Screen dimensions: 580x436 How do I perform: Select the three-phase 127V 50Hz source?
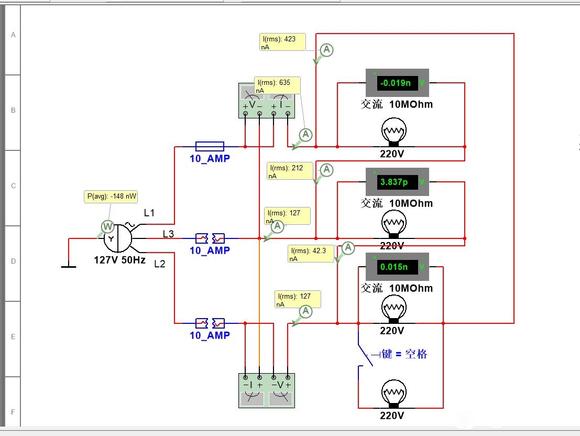(x=117, y=238)
